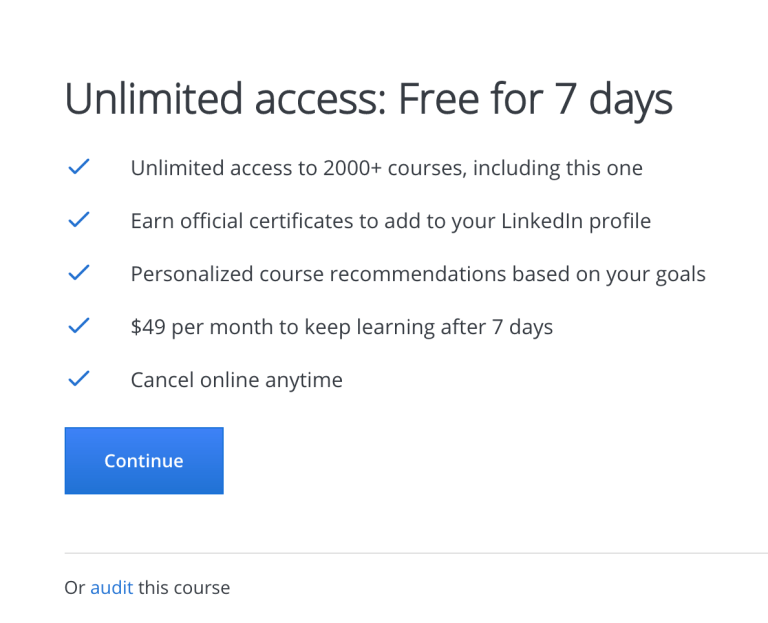Click the checkmark next to $49 pricing
768x623 pixels.
click(79, 326)
